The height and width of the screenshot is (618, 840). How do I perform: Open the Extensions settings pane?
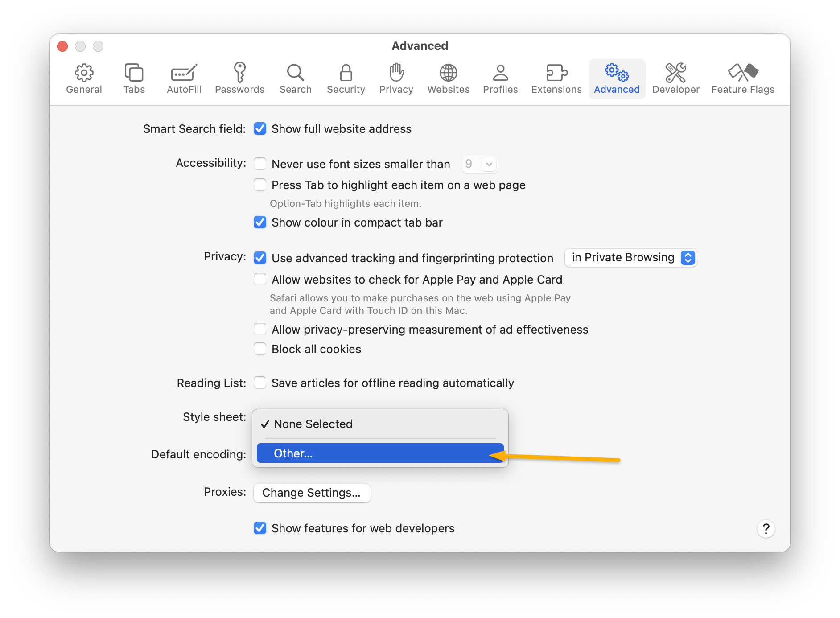pos(556,79)
